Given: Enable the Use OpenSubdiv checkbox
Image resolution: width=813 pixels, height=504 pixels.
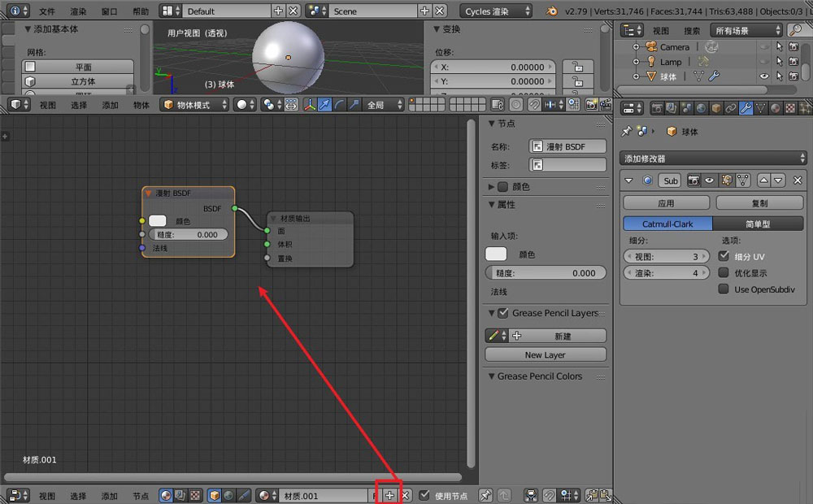Looking at the screenshot, I should point(723,289).
